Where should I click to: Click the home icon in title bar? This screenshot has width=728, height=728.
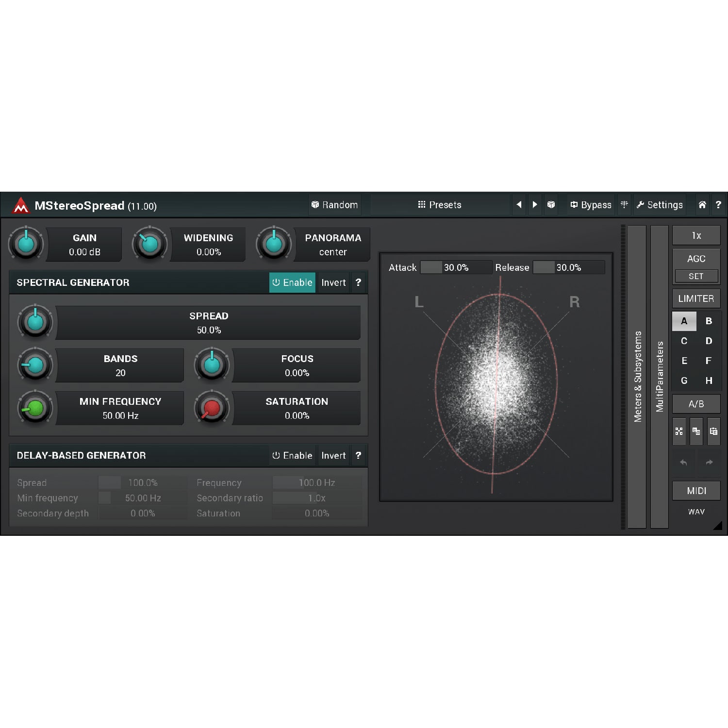pos(702,205)
